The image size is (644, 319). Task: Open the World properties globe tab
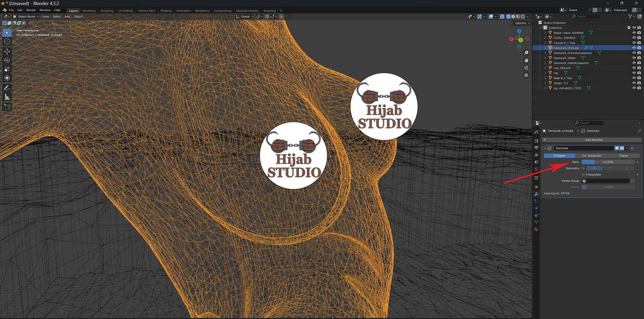(536, 169)
